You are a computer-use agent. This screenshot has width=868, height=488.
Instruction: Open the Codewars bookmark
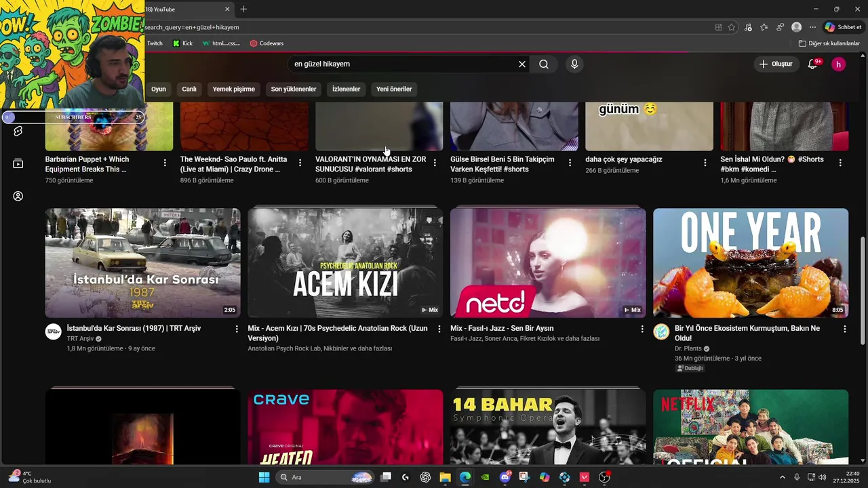267,43
